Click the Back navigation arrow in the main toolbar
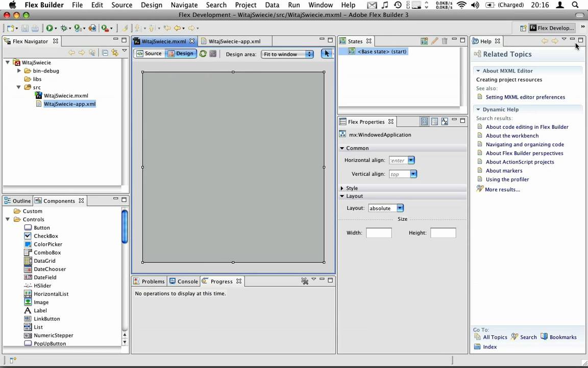The image size is (588, 368). pos(178,28)
